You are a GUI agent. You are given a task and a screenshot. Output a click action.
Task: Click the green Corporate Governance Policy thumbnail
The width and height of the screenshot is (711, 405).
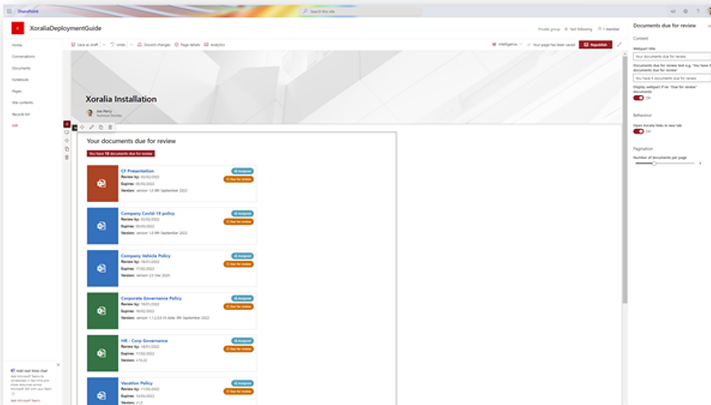tap(102, 311)
